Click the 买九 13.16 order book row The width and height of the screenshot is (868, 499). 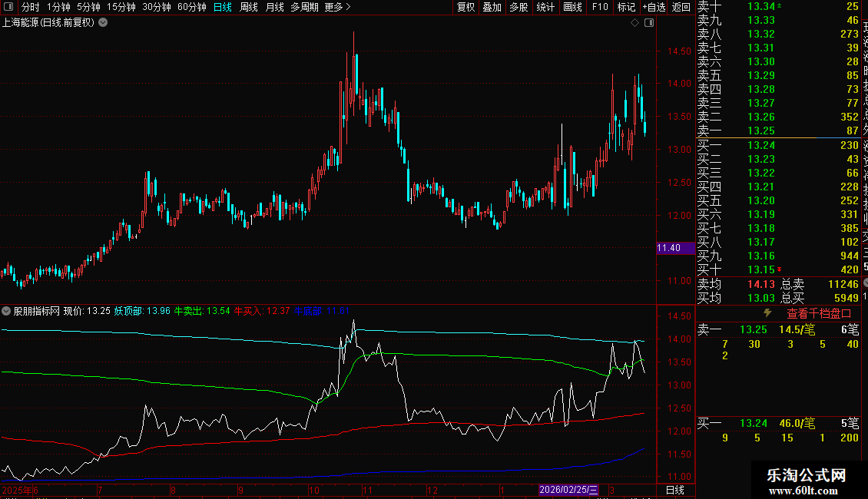coord(778,256)
